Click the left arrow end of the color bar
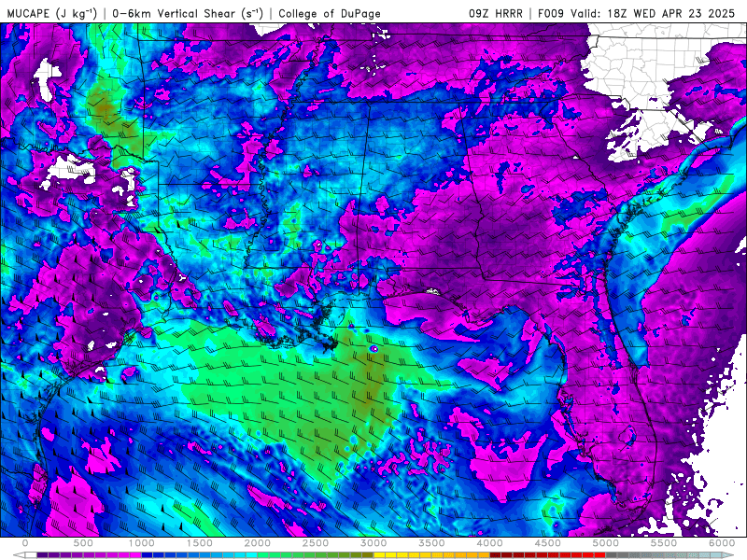747x560 pixels. click(19, 554)
